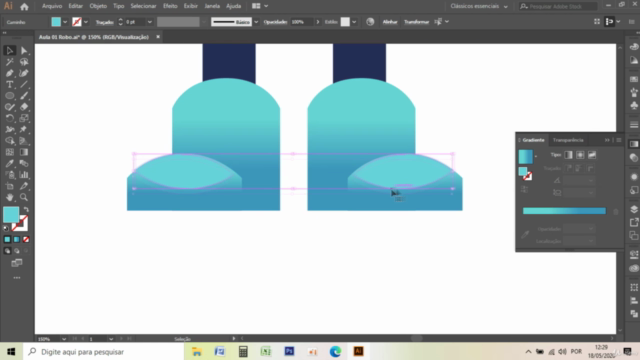Select the Direct Selection tool
The height and width of the screenshot is (360, 640).
pos(24,51)
